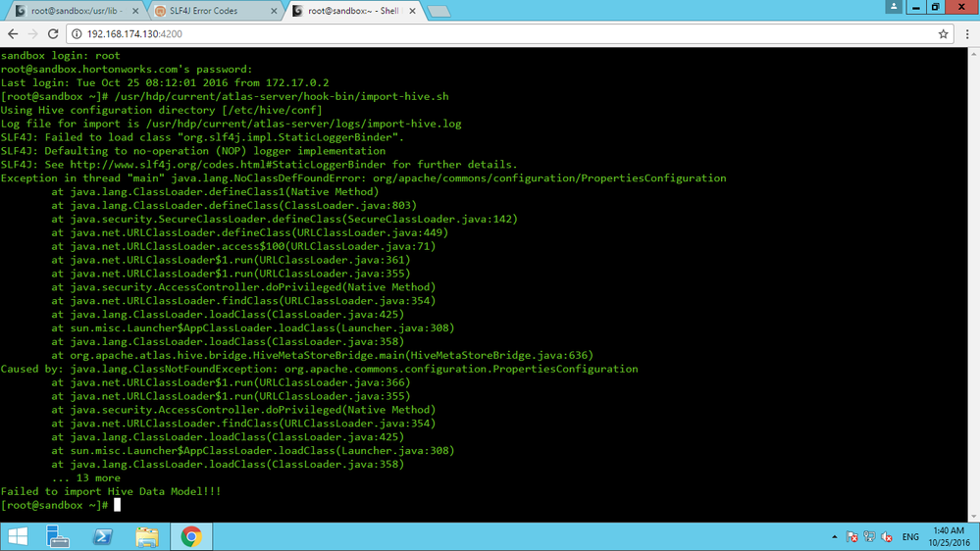Click the terminal cursor at the prompt
Image resolution: width=980 pixels, height=551 pixels.
coord(117,505)
